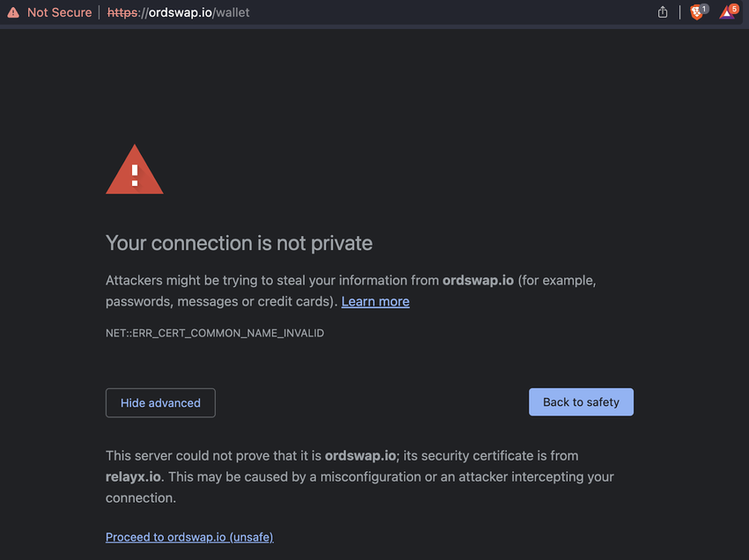Click the Not Secure warning triangle icon
Screen dimensions: 749x560
(x=12, y=12)
